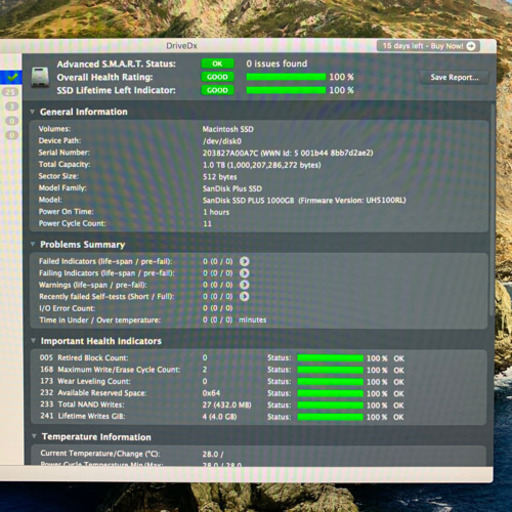Click sector size '512 bytes' value
512x512 pixels.
point(220,177)
